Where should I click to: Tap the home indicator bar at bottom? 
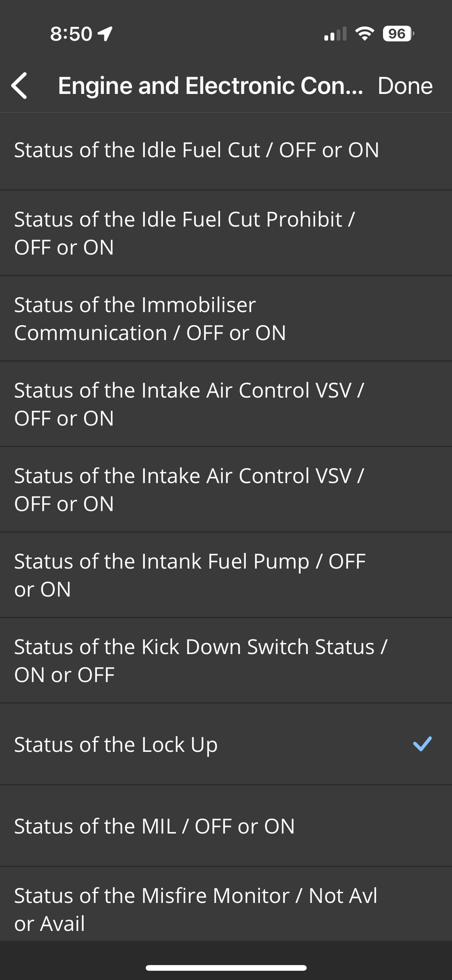tap(226, 968)
